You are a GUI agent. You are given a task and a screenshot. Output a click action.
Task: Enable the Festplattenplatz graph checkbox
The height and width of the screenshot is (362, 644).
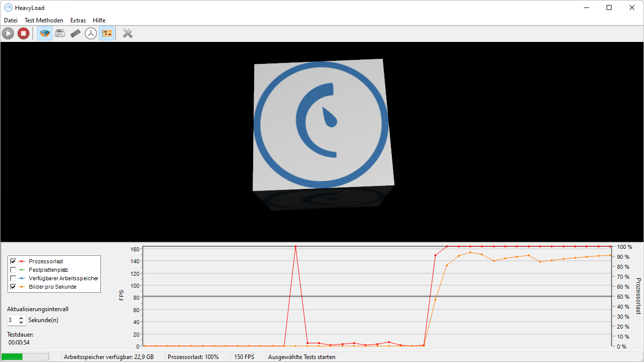click(13, 270)
